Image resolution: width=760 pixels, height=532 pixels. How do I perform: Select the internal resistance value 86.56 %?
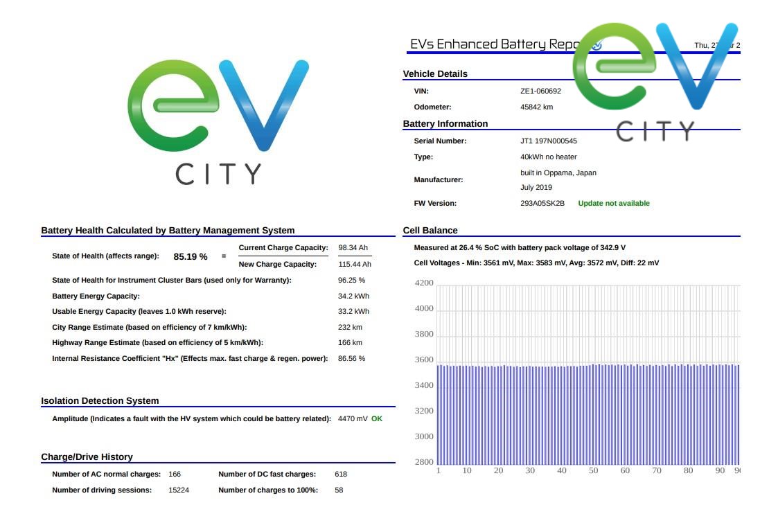tap(351, 359)
